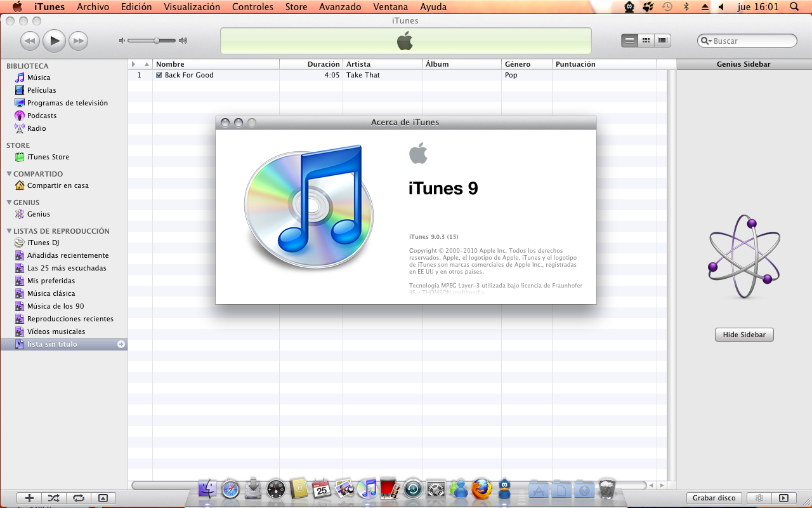The image size is (812, 508).
Task: Sort by the Duración column header
Action: (x=311, y=64)
